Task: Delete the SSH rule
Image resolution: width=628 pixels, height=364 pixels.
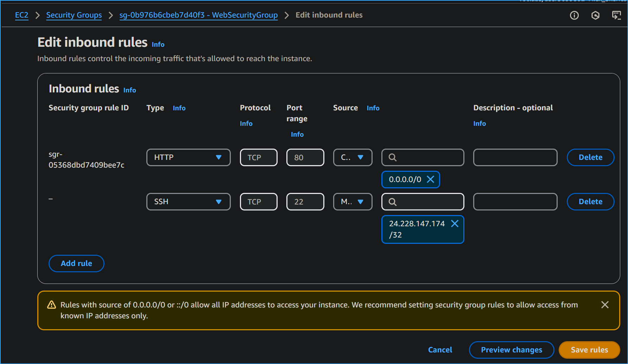Action: 590,201
